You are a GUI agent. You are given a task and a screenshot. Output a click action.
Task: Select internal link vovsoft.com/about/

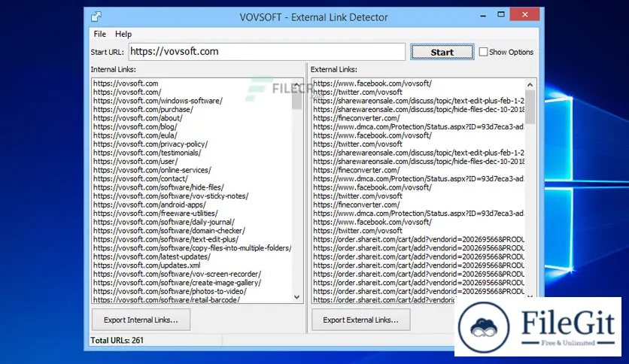click(138, 118)
